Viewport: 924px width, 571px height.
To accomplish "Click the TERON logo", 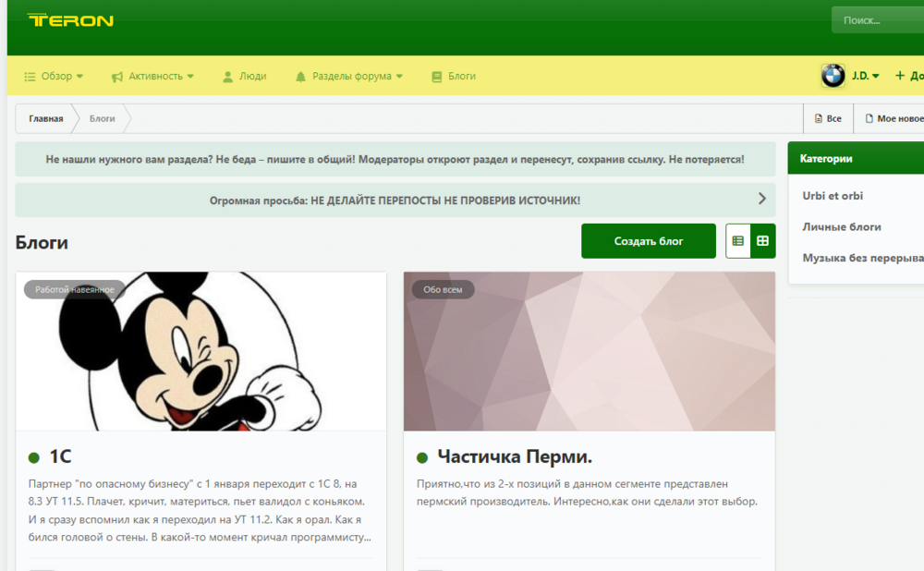I will pos(70,20).
